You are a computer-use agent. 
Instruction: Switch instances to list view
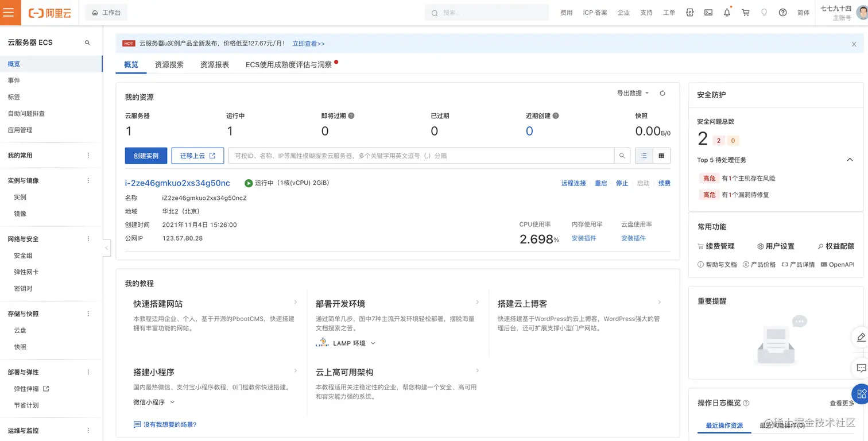click(x=644, y=156)
